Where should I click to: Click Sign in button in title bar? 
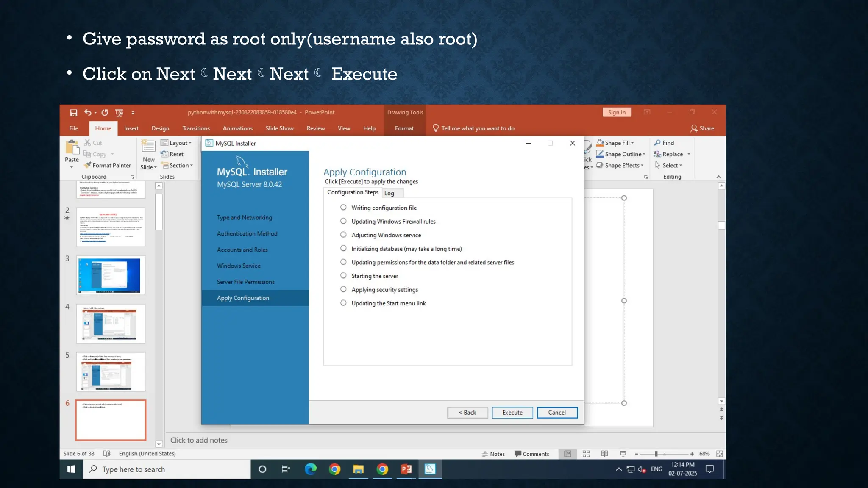point(617,112)
